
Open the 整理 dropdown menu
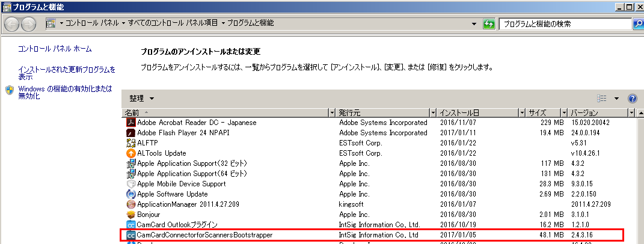click(x=142, y=99)
